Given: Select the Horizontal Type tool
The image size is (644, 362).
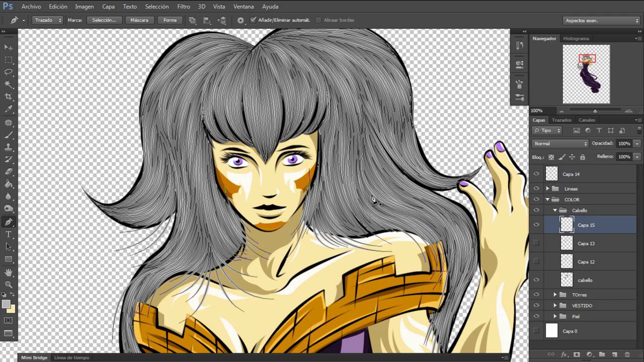Looking at the screenshot, I should click(x=8, y=234).
